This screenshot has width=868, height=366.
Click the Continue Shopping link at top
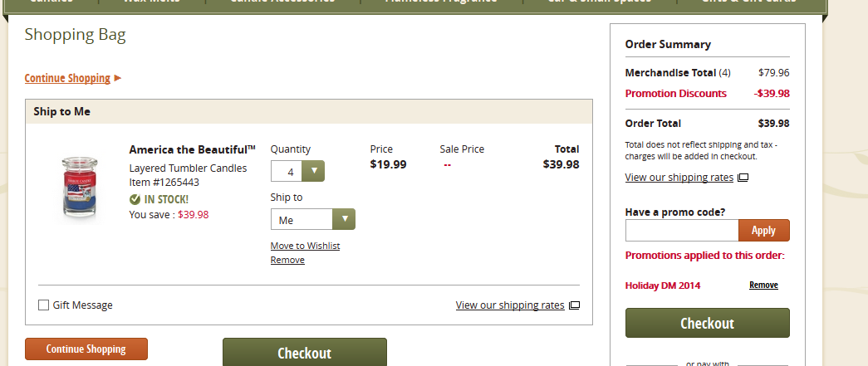67,78
